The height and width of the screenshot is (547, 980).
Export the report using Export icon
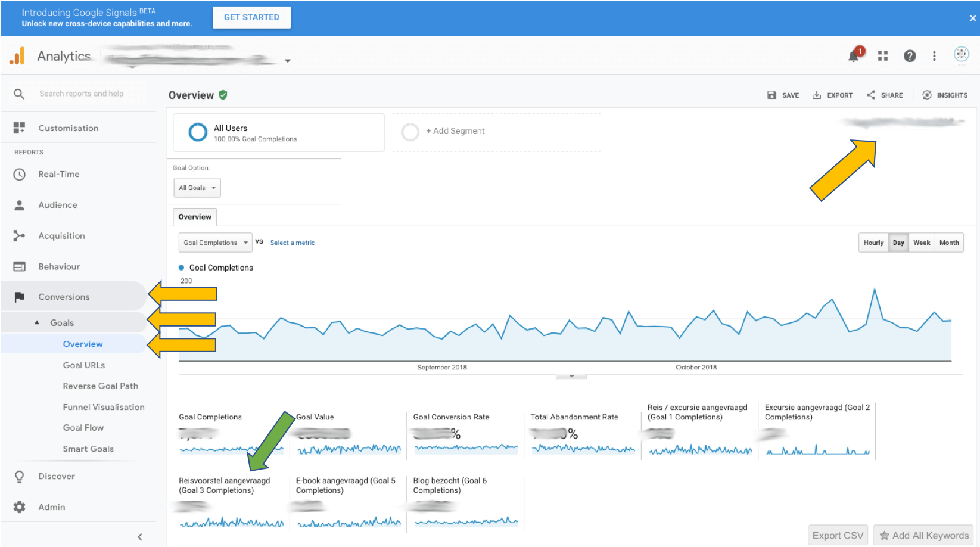point(817,95)
